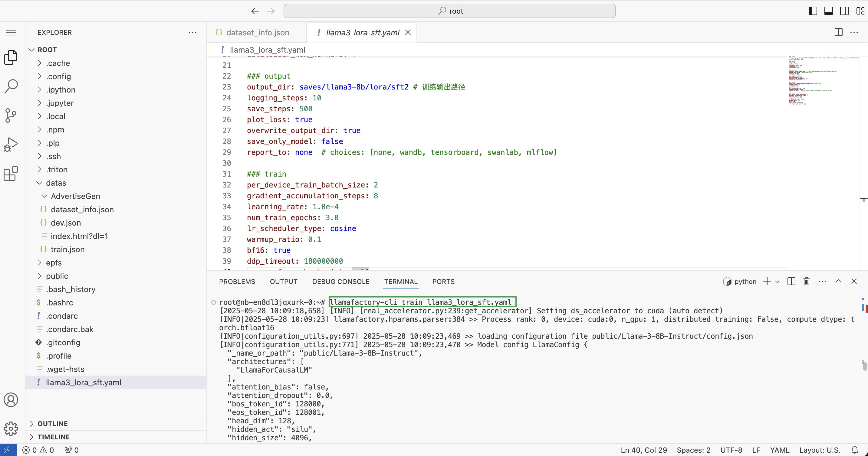This screenshot has height=456, width=868.
Task: Change language mode YAML
Action: 779,450
